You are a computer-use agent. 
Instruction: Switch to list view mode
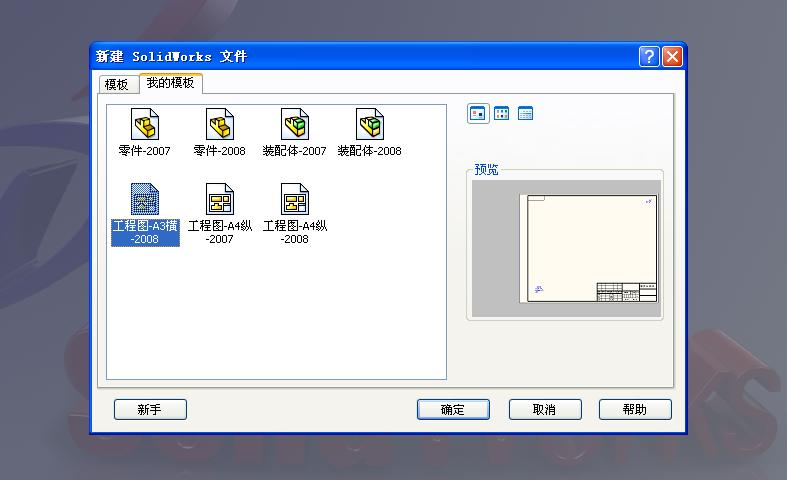click(501, 113)
